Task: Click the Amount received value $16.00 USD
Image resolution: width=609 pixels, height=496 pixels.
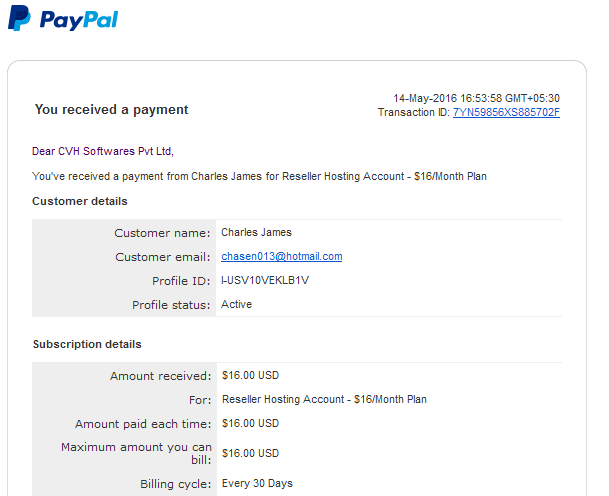Action: 251,375
